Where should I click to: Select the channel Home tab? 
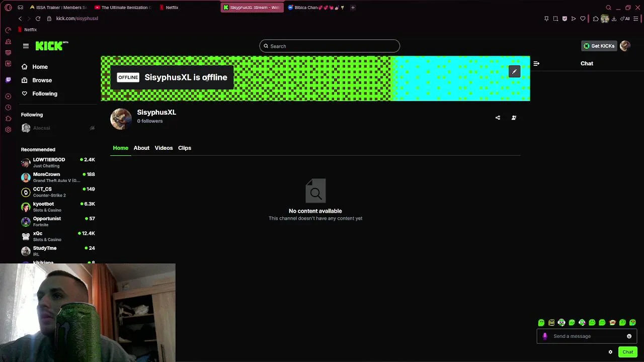(121, 148)
